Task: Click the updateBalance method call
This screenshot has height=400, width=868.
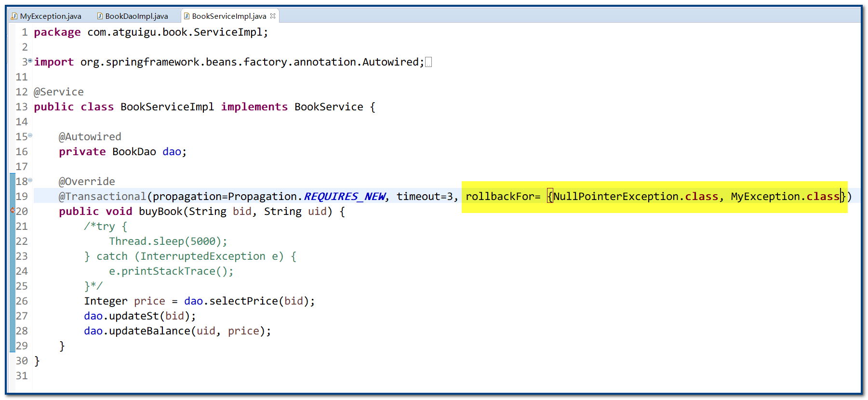Action: [x=149, y=331]
